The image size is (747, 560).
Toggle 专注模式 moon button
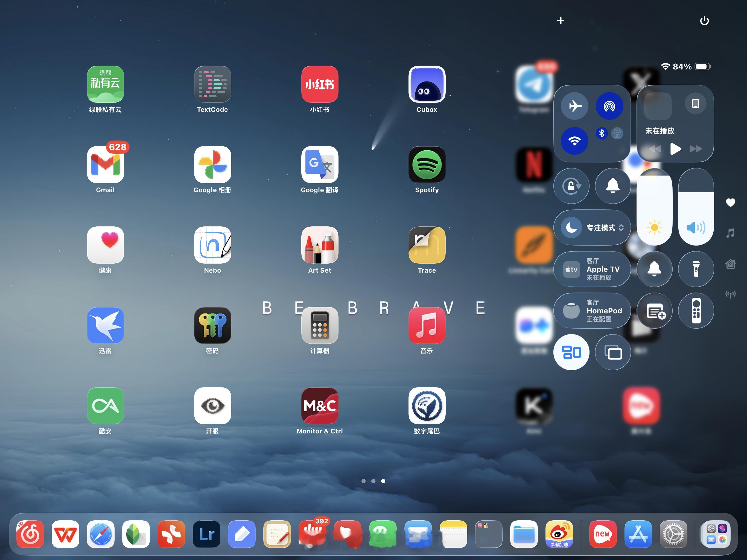[x=571, y=228]
